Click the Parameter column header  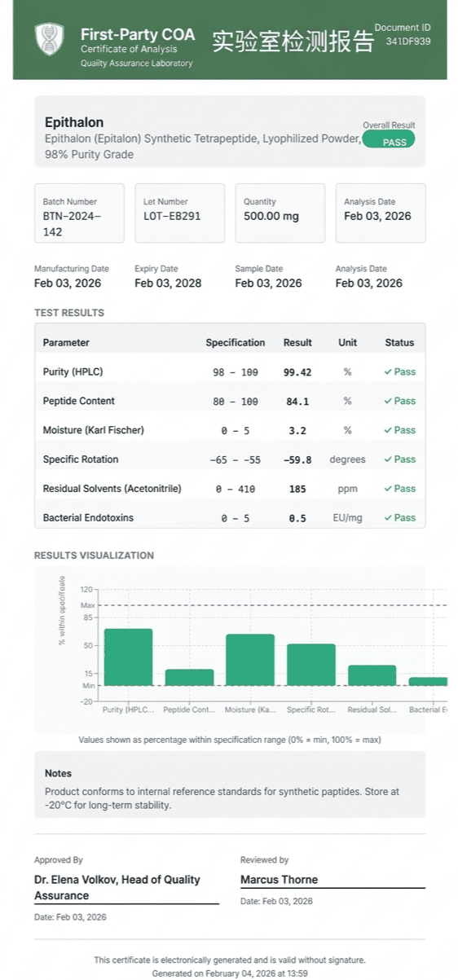[66, 343]
